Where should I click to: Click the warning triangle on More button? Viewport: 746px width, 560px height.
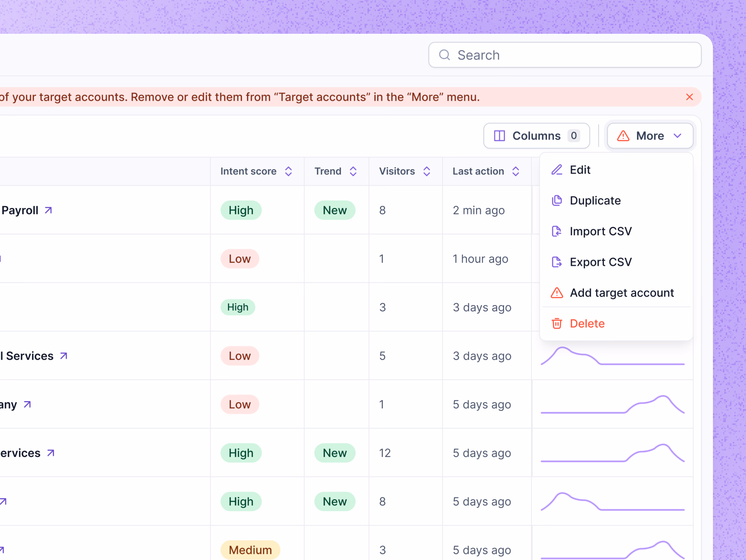(x=623, y=136)
